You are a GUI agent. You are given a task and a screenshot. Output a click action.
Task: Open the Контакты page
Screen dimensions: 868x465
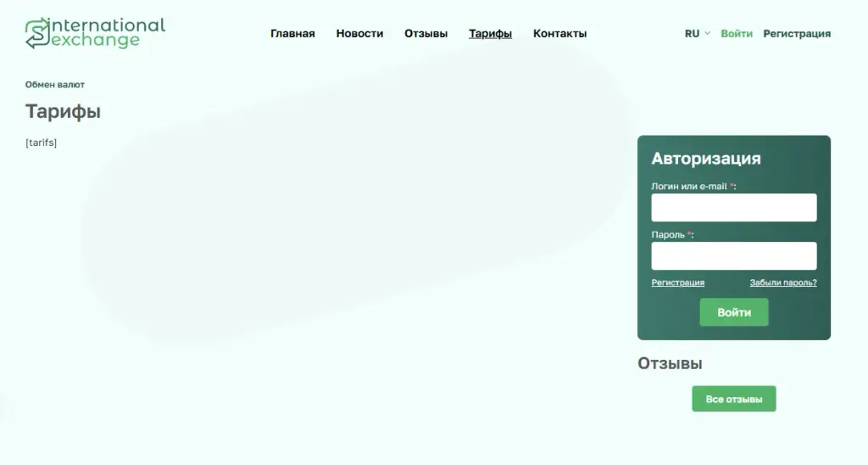coord(559,34)
